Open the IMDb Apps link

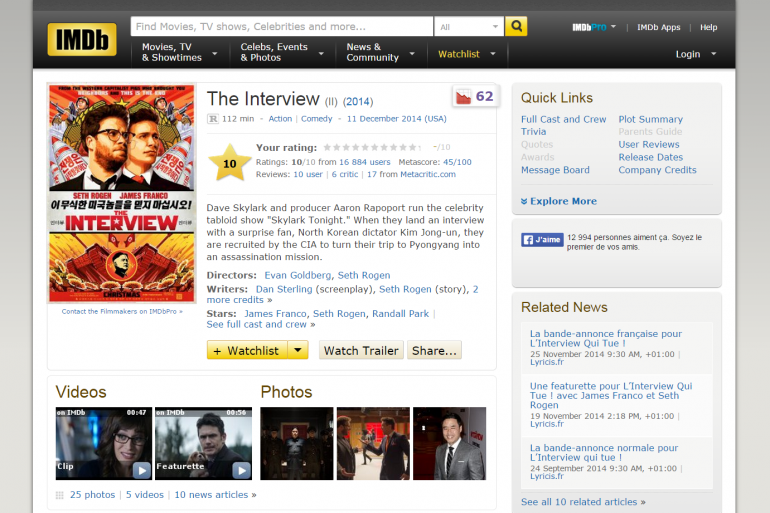pos(659,27)
